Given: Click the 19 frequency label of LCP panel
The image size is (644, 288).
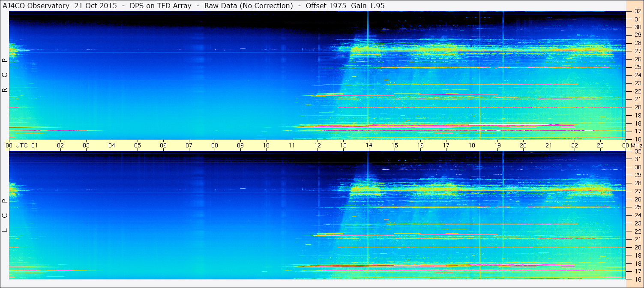Looking at the screenshot, I should click(x=638, y=255).
